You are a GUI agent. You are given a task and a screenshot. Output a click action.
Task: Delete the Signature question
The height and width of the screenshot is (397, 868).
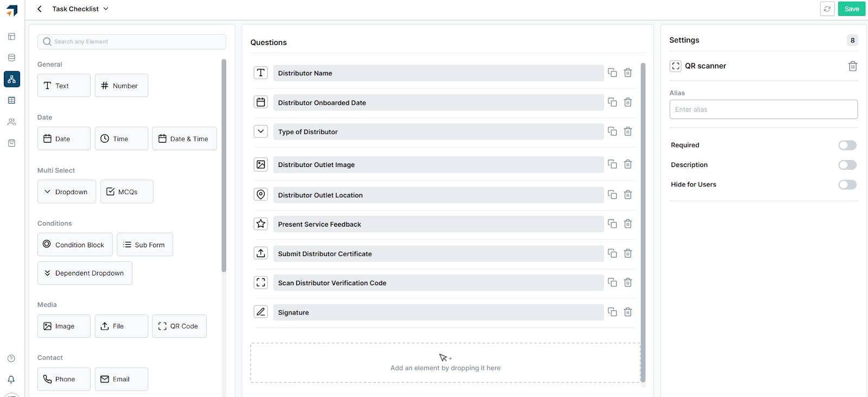628,312
